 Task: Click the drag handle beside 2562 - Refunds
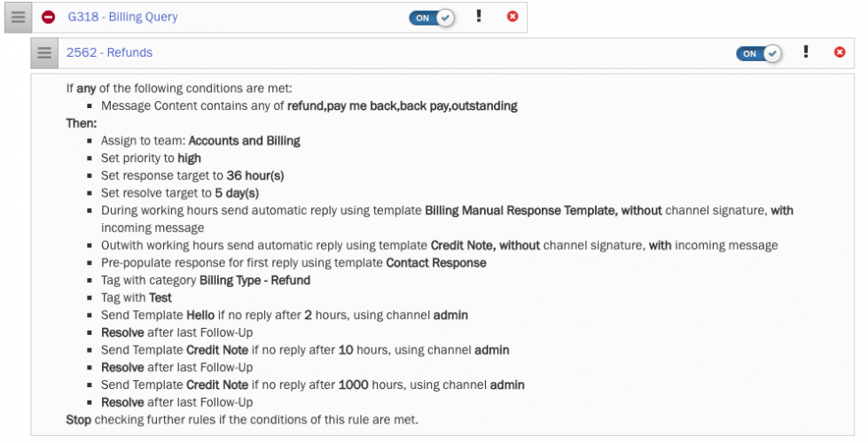click(43, 53)
